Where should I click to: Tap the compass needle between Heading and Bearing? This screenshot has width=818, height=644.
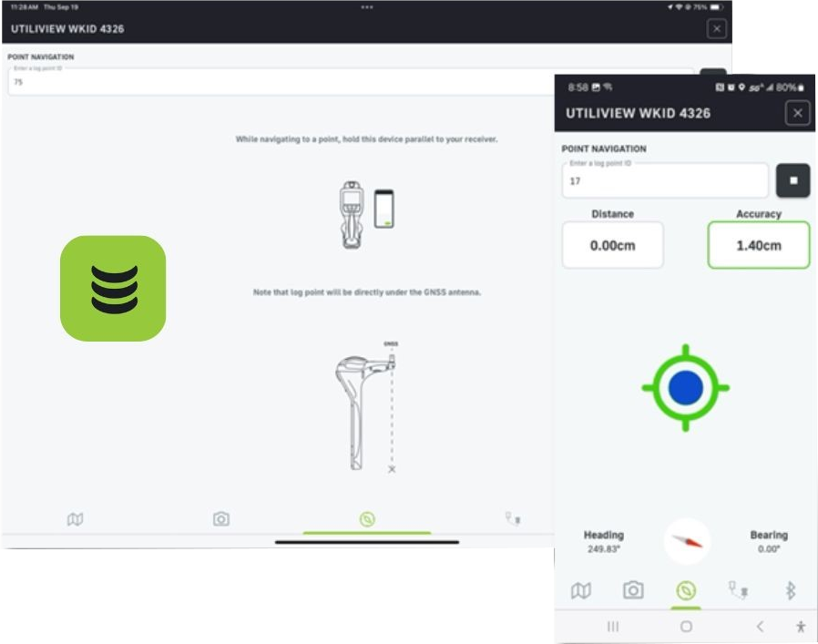point(687,540)
